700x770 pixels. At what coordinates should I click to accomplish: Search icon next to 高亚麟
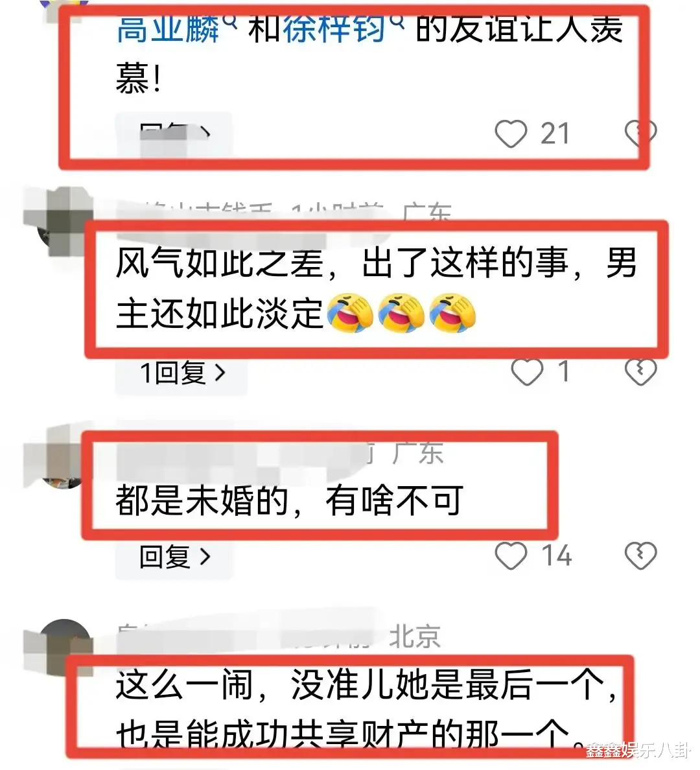(x=229, y=21)
